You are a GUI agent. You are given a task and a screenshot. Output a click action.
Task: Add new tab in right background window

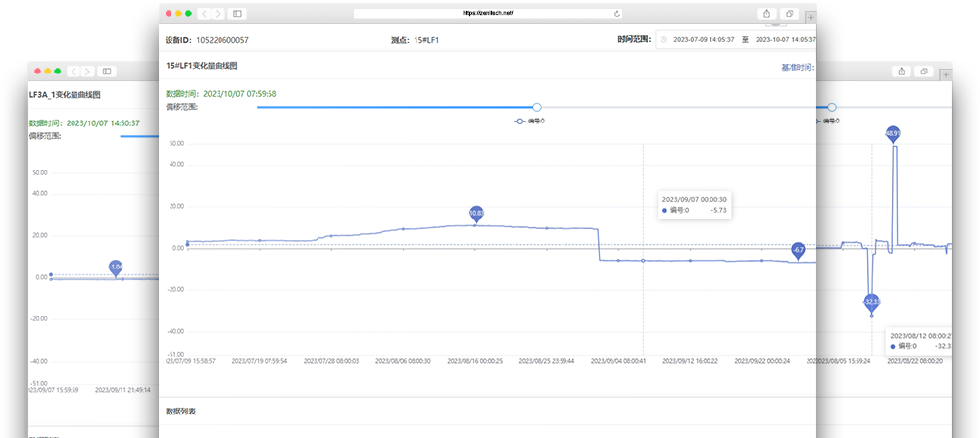pos(945,75)
